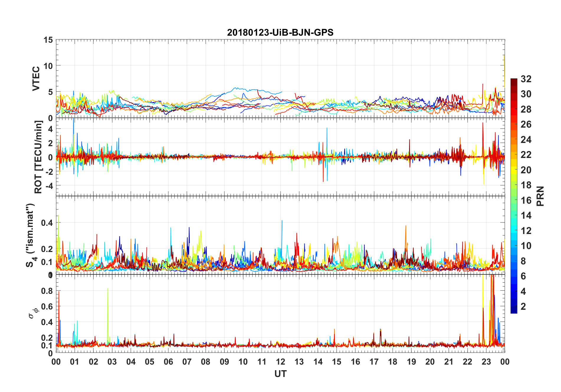Select x-axis hour tick label 19
Viewport: 561px width, 392px height.
coord(411,362)
